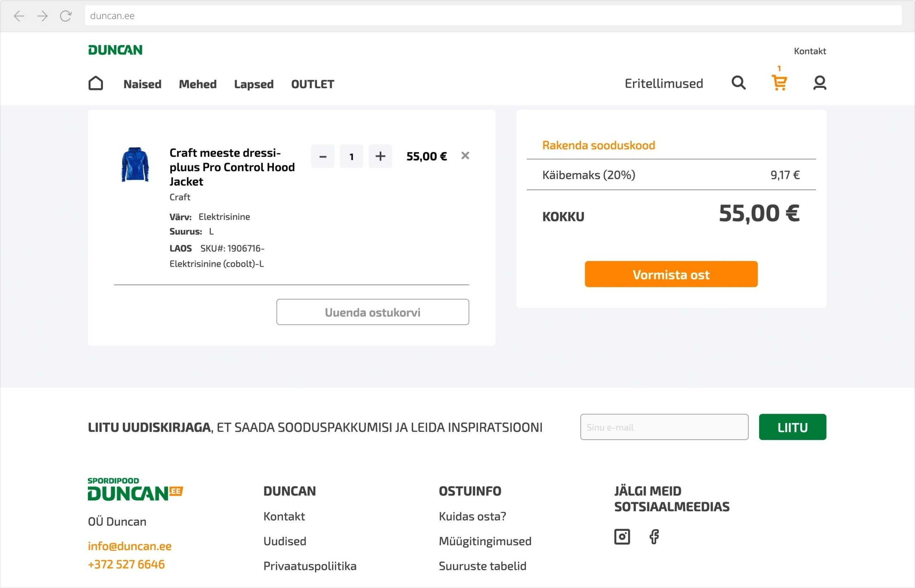Open the user account icon
Image resolution: width=915 pixels, height=588 pixels.
[820, 83]
